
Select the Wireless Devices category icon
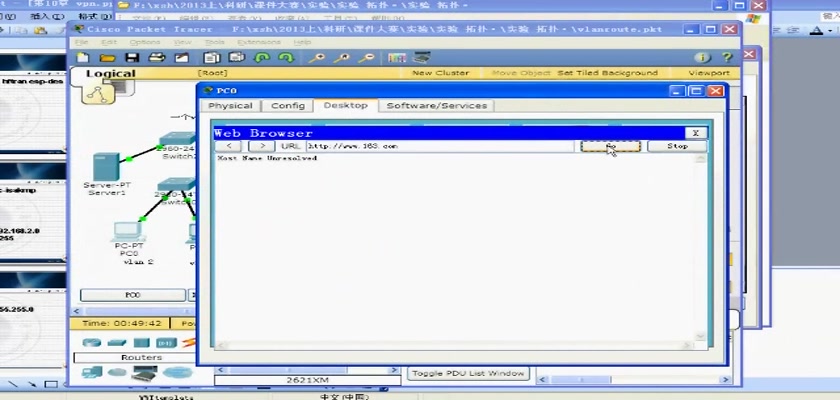click(166, 343)
